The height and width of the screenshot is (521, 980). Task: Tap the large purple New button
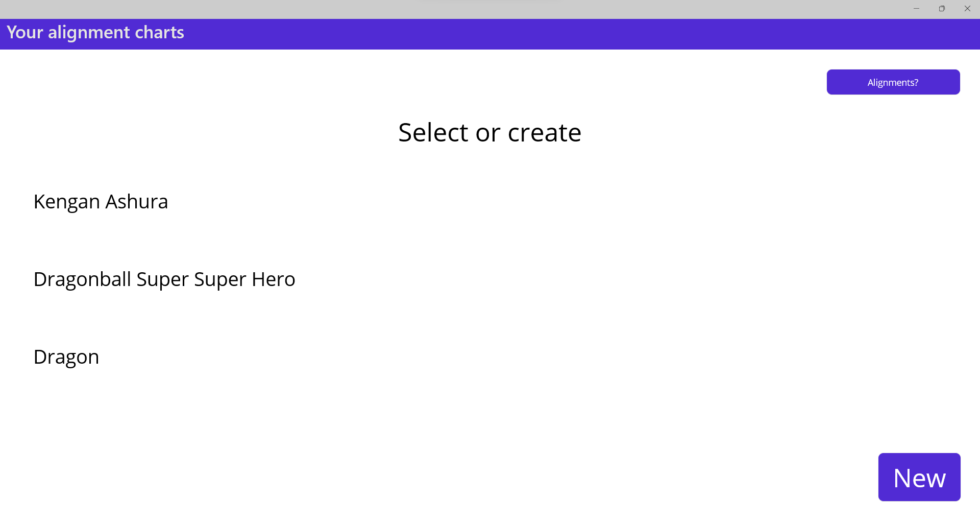(919, 477)
